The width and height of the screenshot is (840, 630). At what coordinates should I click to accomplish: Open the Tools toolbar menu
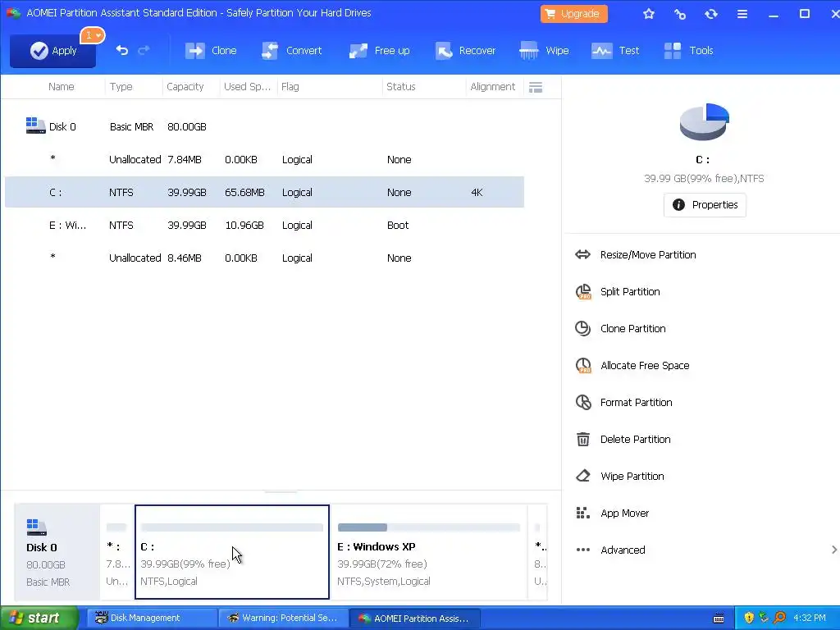(688, 51)
